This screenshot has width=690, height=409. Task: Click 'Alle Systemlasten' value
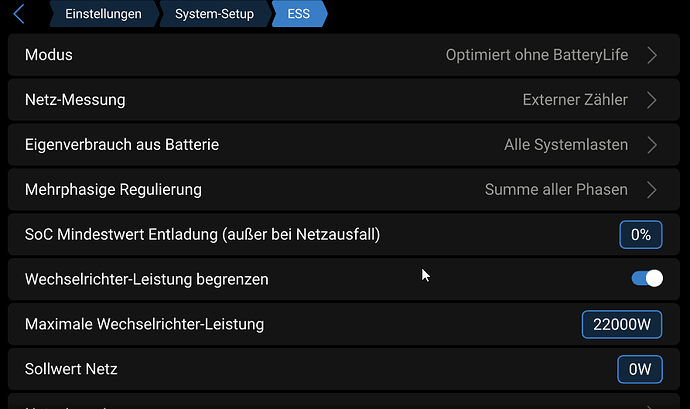pyautogui.click(x=566, y=145)
